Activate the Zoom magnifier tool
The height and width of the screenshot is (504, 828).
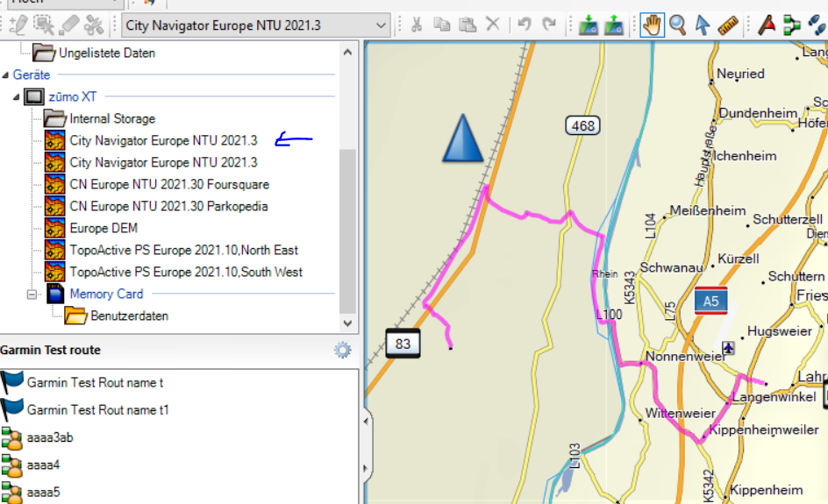point(677,25)
